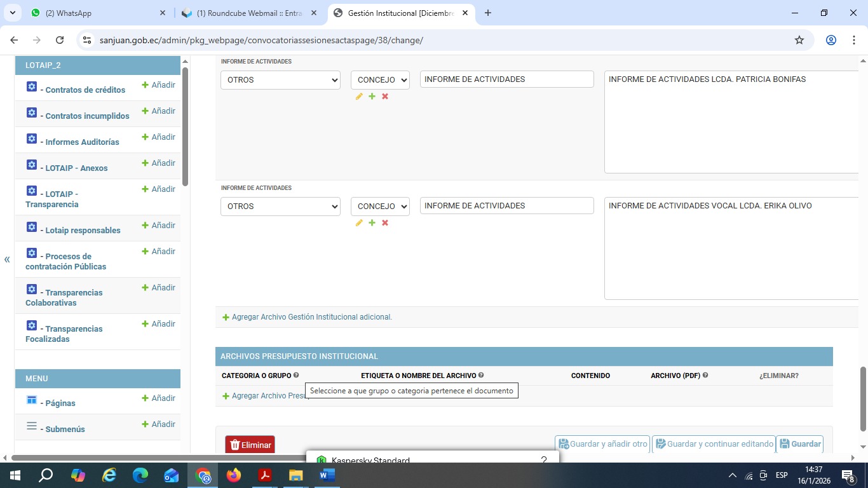Open the first OTROS category dropdown
The height and width of the screenshot is (488, 868).
[x=280, y=80]
